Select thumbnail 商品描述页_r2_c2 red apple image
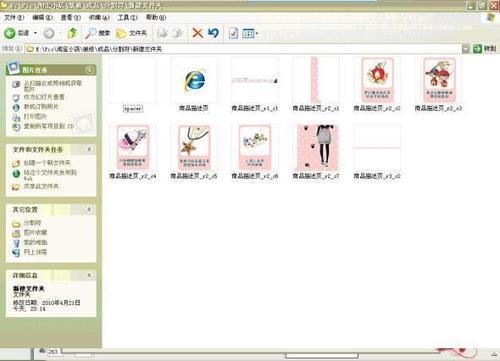The image size is (500, 361). pyautogui.click(x=377, y=80)
